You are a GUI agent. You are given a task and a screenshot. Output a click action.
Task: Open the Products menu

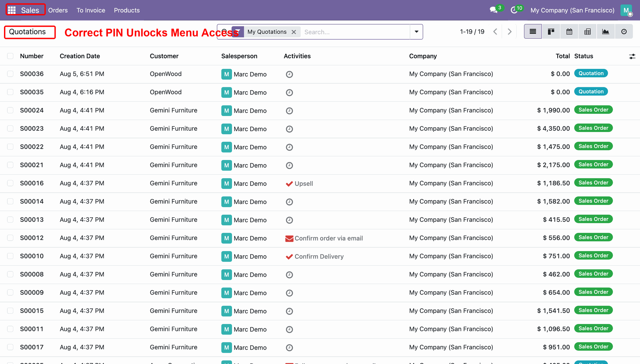coord(127,10)
